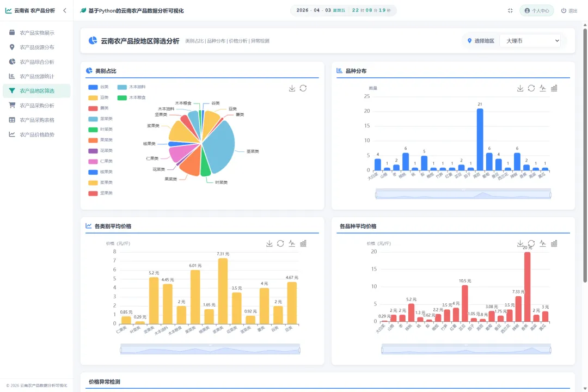Open 农产品采购表格 sidebar item

tap(36, 120)
